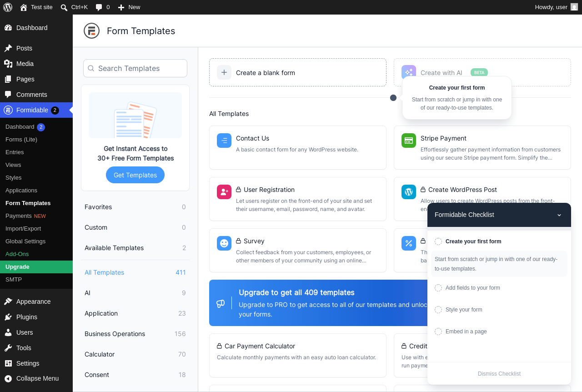This screenshot has height=392, width=582.
Task: Open Comments in WordPress sidebar
Action: click(36, 95)
